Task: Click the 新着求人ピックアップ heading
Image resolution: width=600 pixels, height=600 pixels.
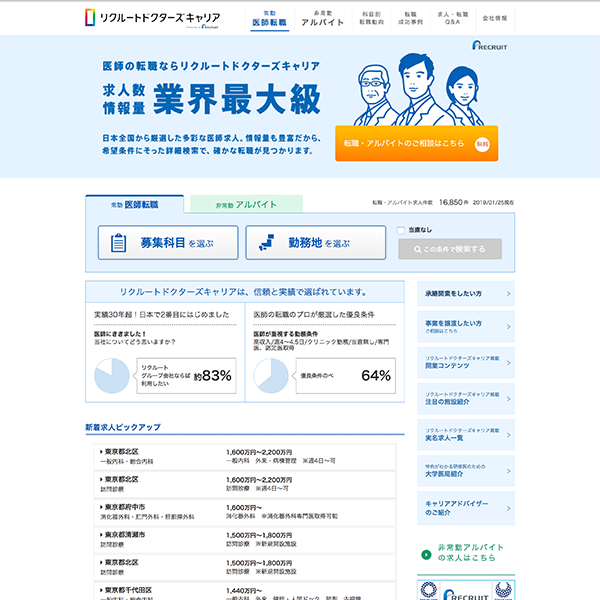Action: (123, 427)
